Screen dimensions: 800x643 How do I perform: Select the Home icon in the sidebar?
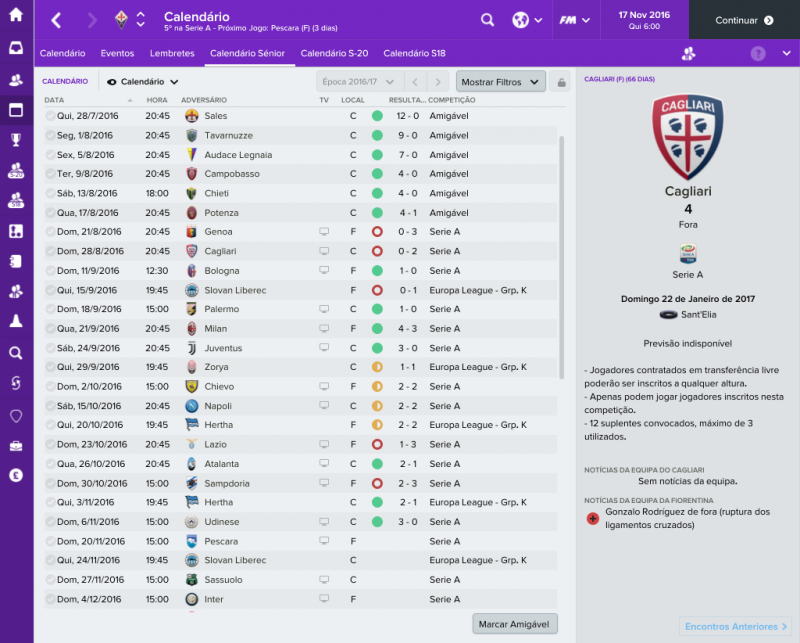[x=13, y=16]
